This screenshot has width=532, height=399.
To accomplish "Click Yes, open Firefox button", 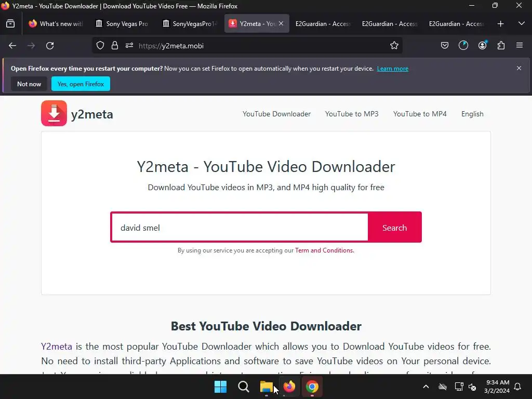I will (x=81, y=84).
